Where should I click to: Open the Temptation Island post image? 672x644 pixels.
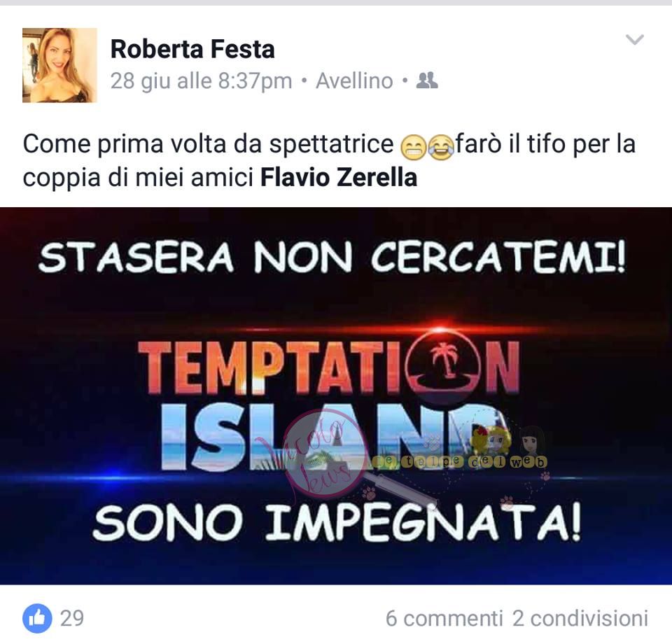(336, 396)
